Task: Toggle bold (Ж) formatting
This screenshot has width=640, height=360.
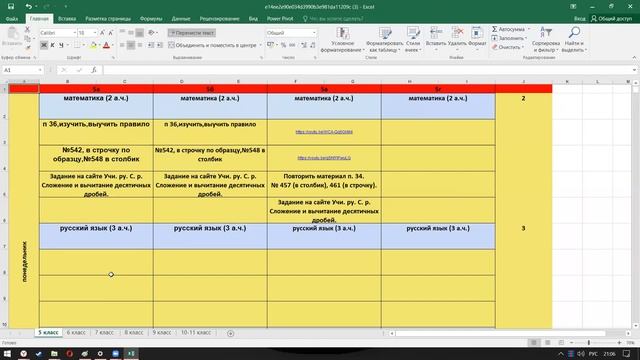Action: (44, 45)
